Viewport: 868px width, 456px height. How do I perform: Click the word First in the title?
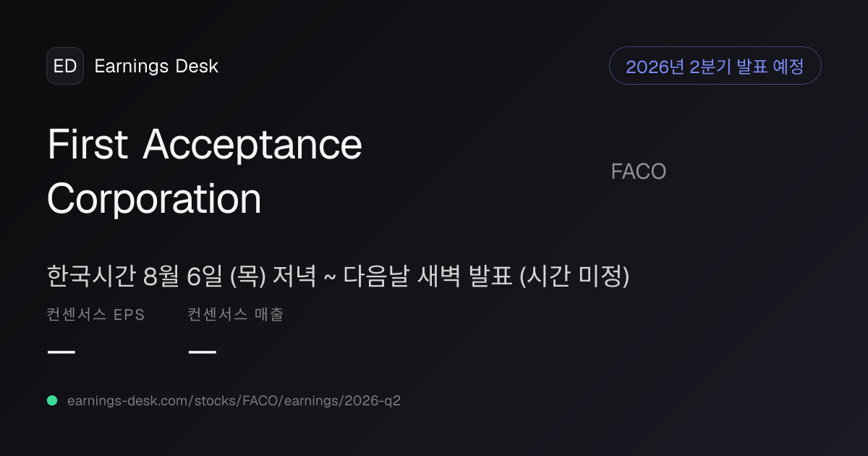pos(88,145)
